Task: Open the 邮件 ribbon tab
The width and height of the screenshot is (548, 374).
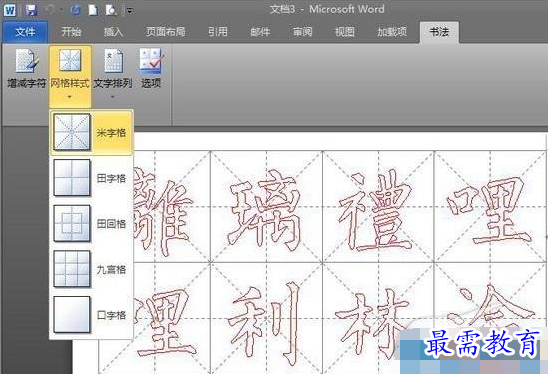Action: 260,32
